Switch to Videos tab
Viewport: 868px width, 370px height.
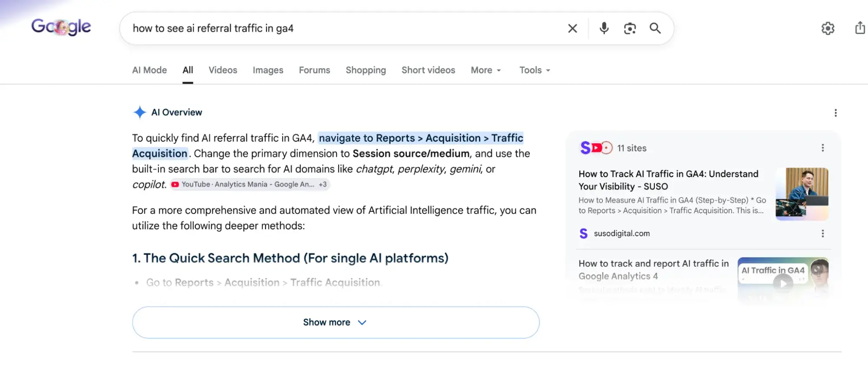click(223, 70)
